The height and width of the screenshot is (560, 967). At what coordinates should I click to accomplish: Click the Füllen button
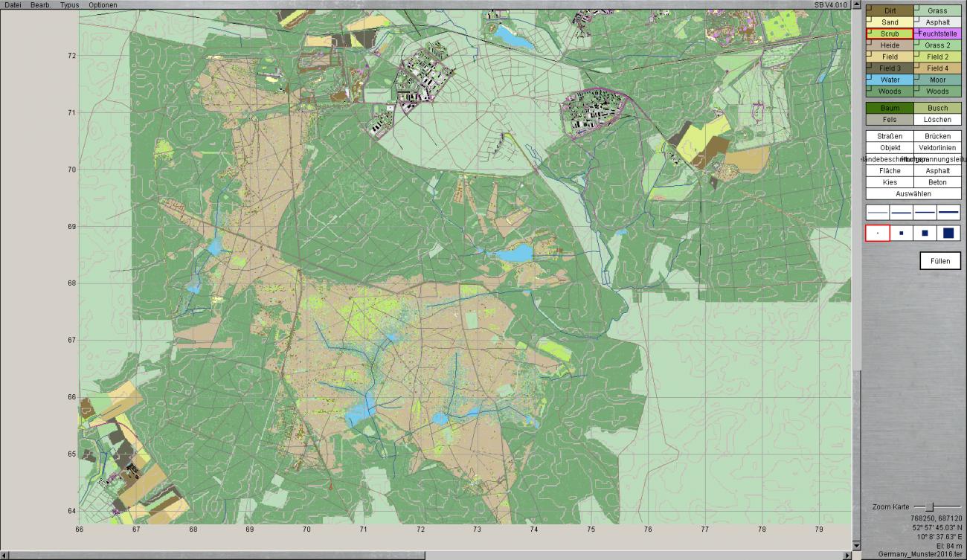tap(939, 261)
